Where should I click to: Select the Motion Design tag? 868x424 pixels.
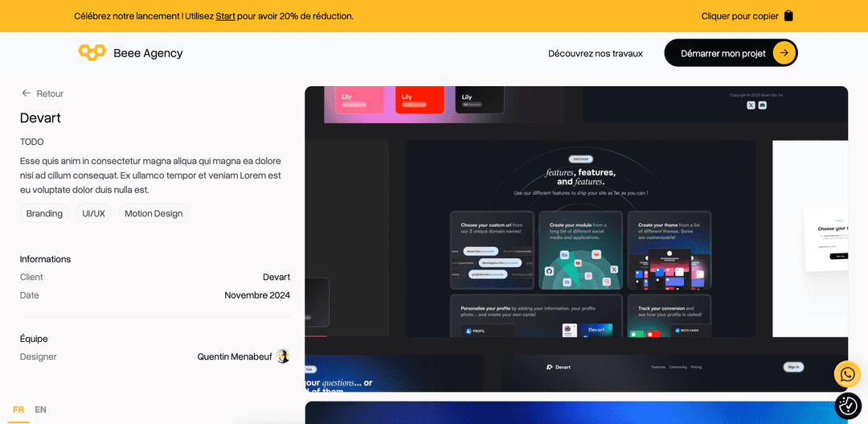[x=154, y=213]
